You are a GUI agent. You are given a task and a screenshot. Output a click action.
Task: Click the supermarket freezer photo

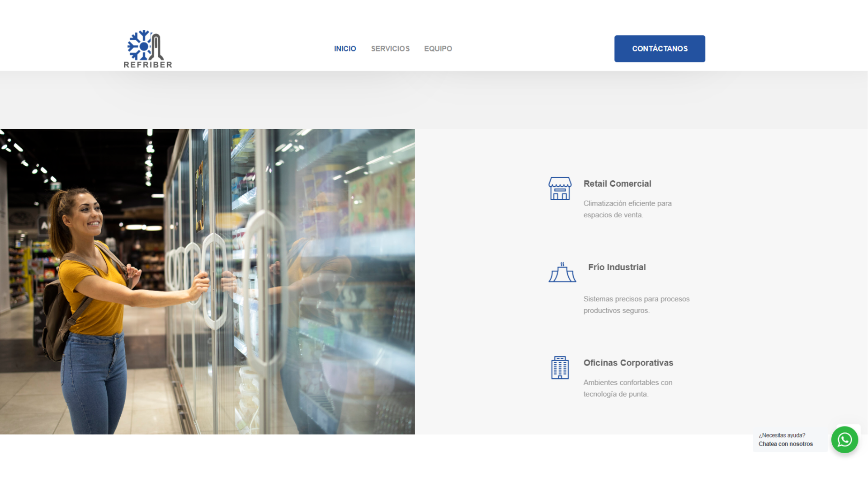[x=207, y=282]
